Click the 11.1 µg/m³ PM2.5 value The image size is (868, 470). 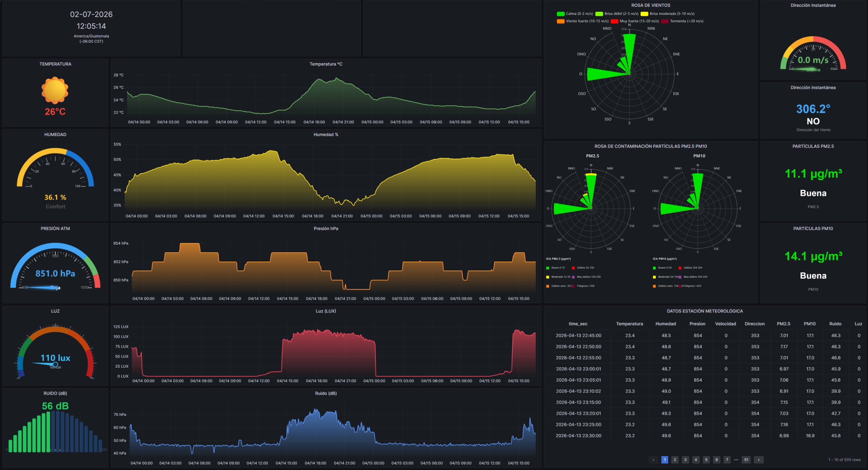(813, 174)
